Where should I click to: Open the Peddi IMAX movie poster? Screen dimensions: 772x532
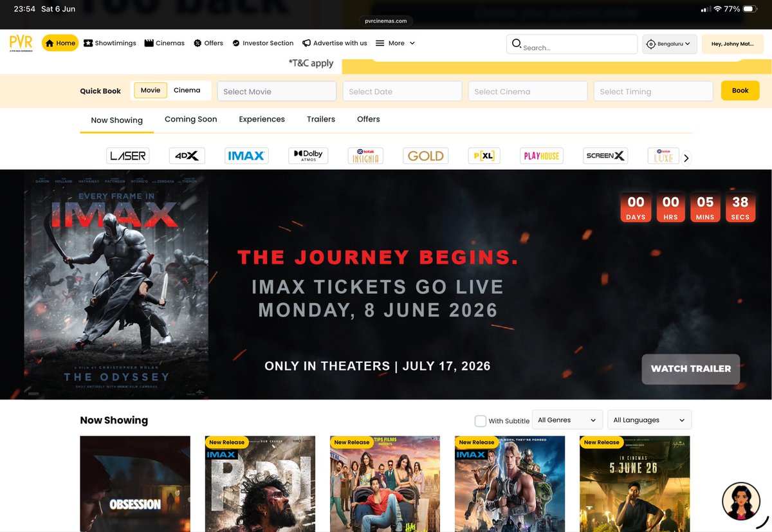click(260, 484)
